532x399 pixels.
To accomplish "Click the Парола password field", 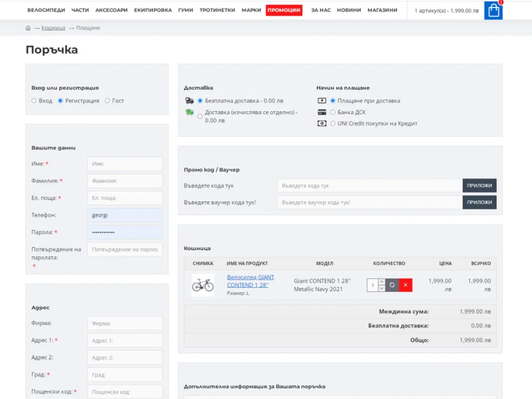I will tap(125, 232).
